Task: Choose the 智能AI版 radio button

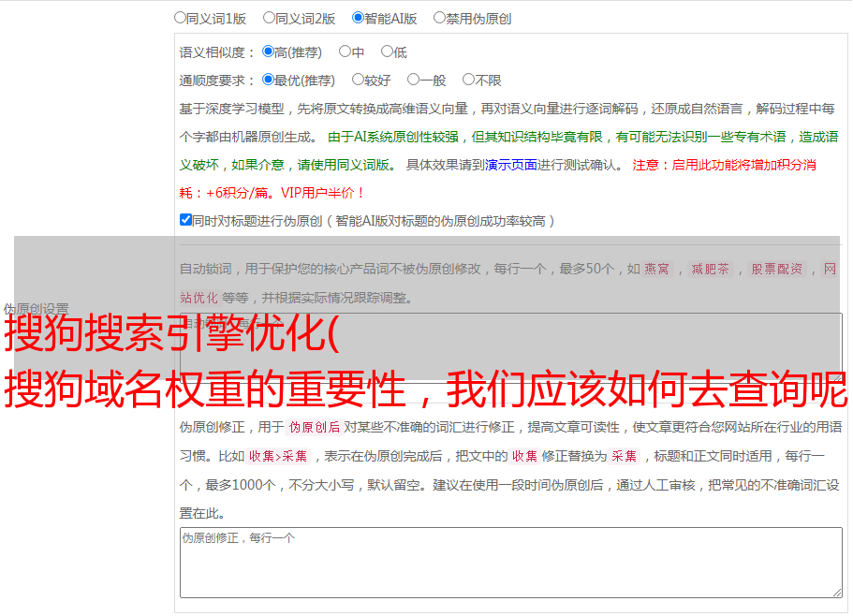Action: coord(358,18)
